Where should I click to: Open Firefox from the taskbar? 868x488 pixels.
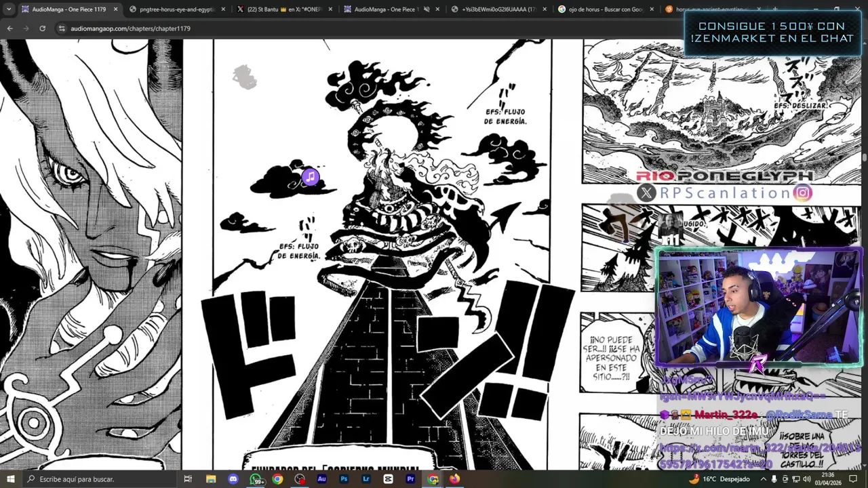pyautogui.click(x=454, y=479)
